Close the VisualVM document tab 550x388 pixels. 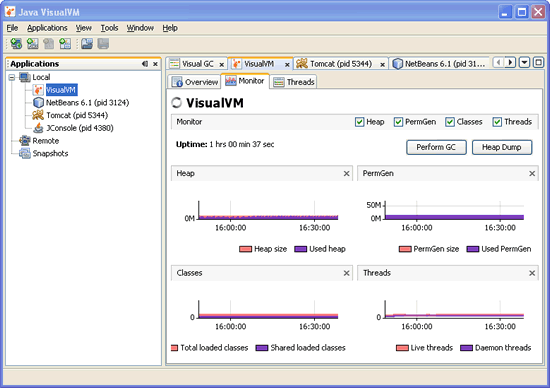point(287,65)
